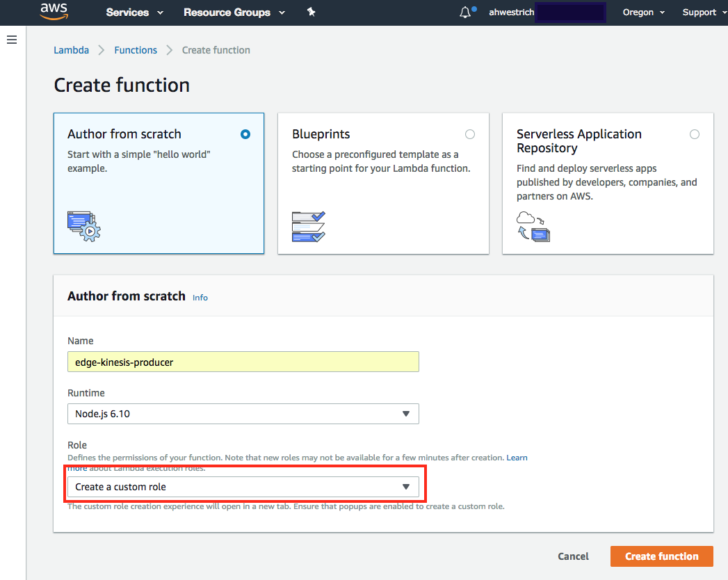728x580 pixels.
Task: Click the Create function breadcrumb text
Action: tap(216, 50)
